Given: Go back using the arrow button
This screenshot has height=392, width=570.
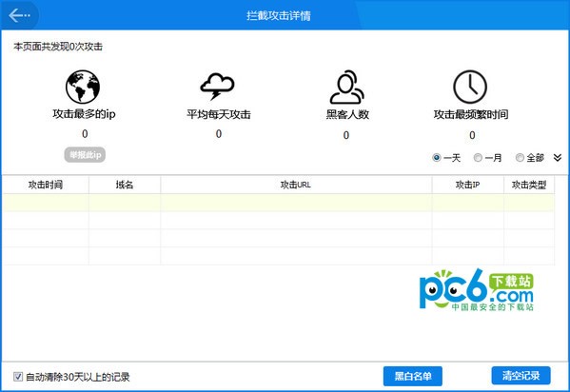Looking at the screenshot, I should (19, 15).
